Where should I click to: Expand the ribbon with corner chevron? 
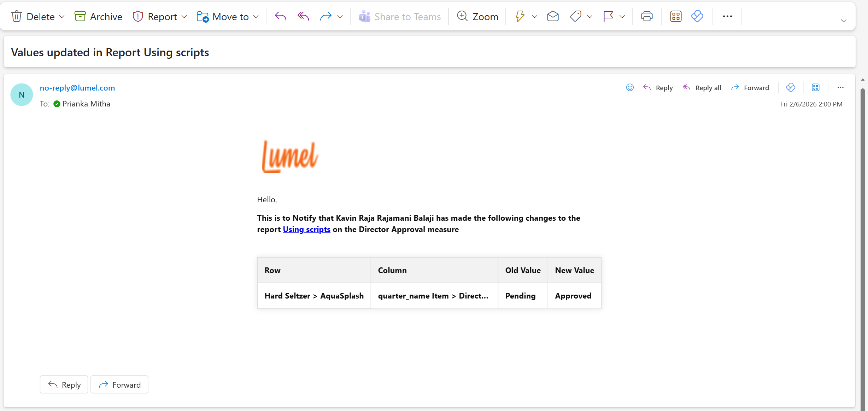point(844,21)
